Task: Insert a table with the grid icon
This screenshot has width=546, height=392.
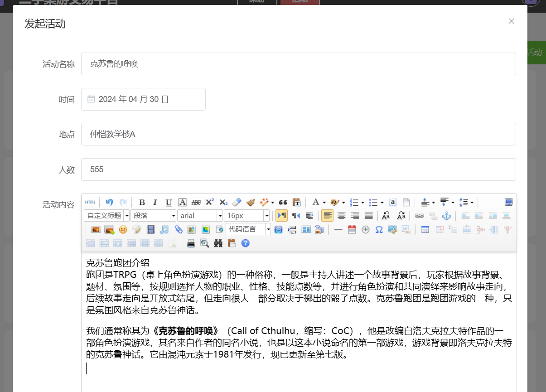Action: click(425, 229)
